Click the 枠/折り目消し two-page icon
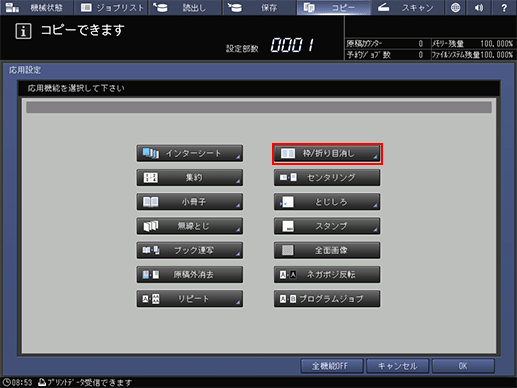 tap(288, 153)
